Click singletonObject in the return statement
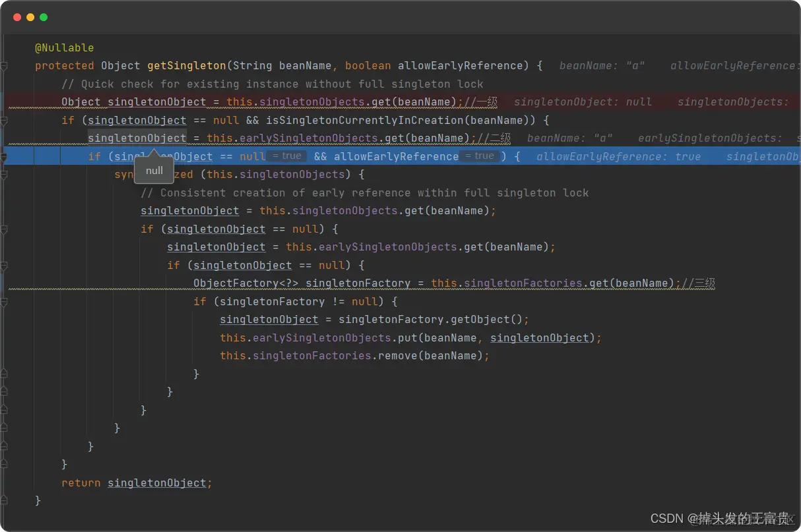 click(157, 483)
